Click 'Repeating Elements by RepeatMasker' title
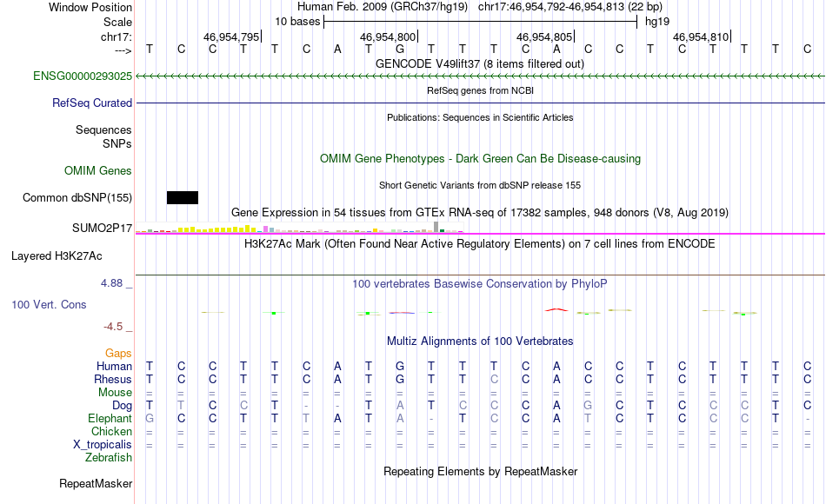 (481, 471)
